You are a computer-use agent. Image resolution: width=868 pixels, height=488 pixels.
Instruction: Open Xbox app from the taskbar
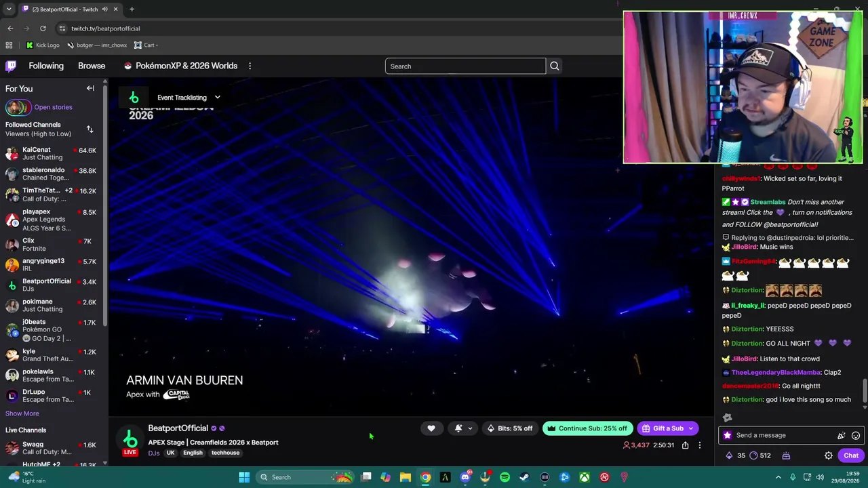pos(584,477)
